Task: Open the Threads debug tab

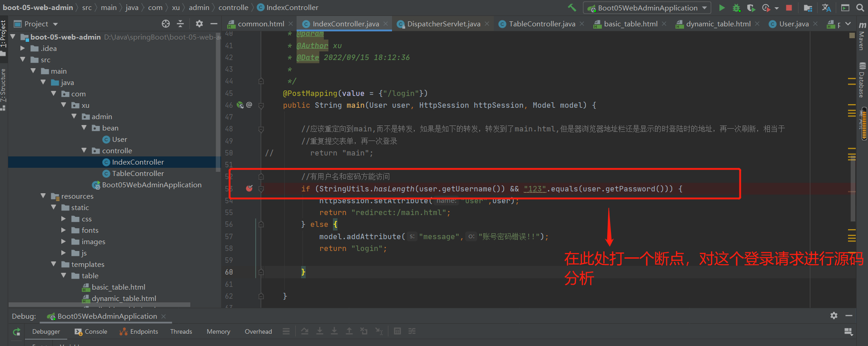Action: coord(181,331)
